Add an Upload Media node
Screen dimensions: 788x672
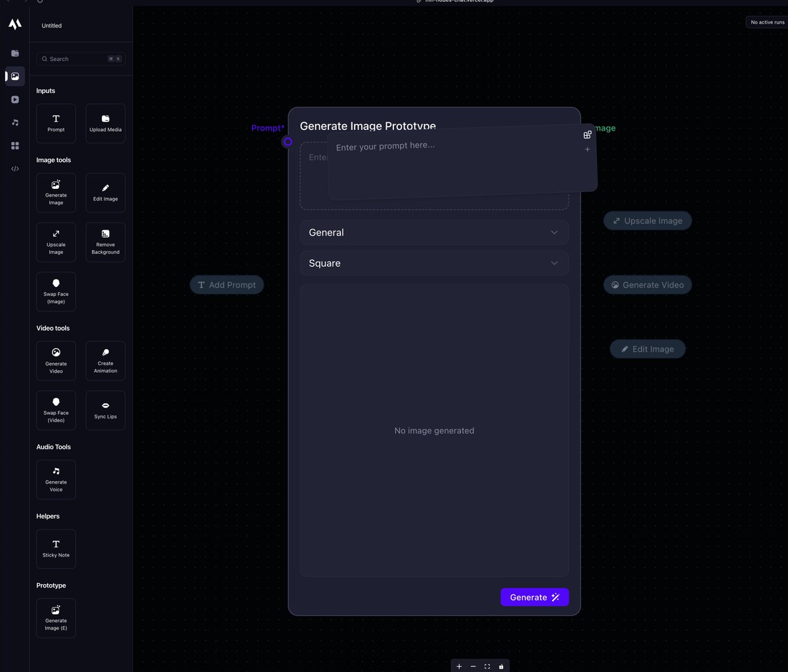106,123
